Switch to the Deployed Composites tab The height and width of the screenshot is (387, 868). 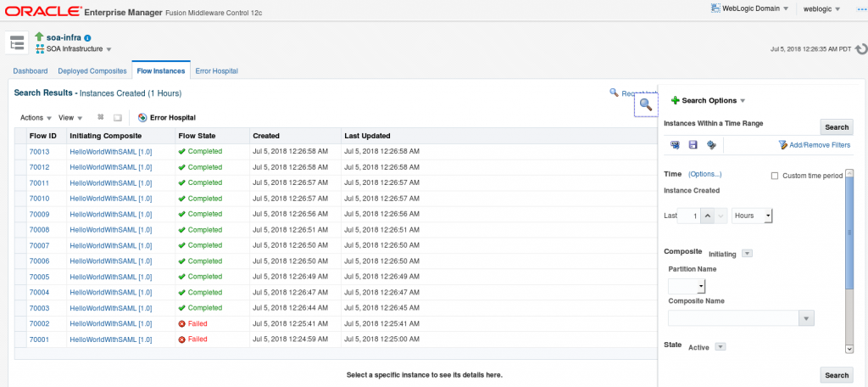tap(92, 71)
